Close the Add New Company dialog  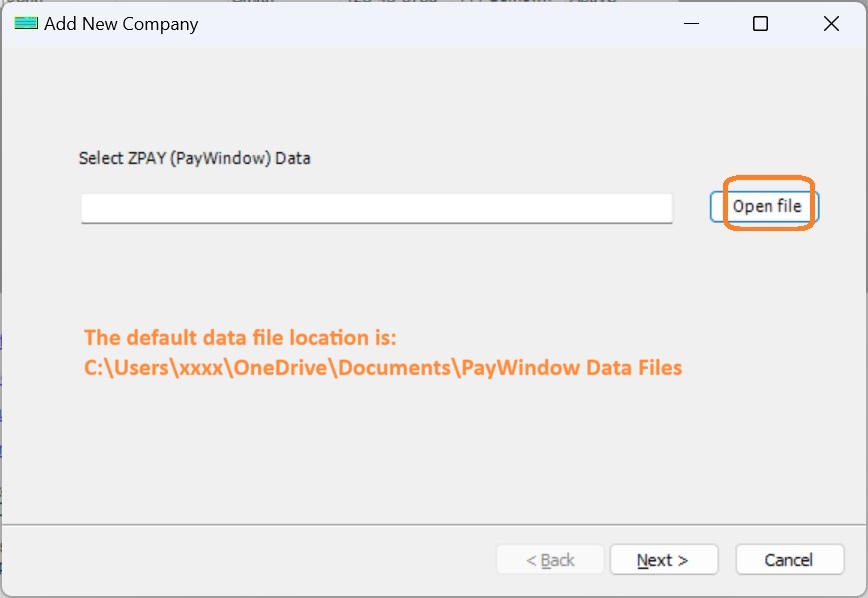(831, 23)
